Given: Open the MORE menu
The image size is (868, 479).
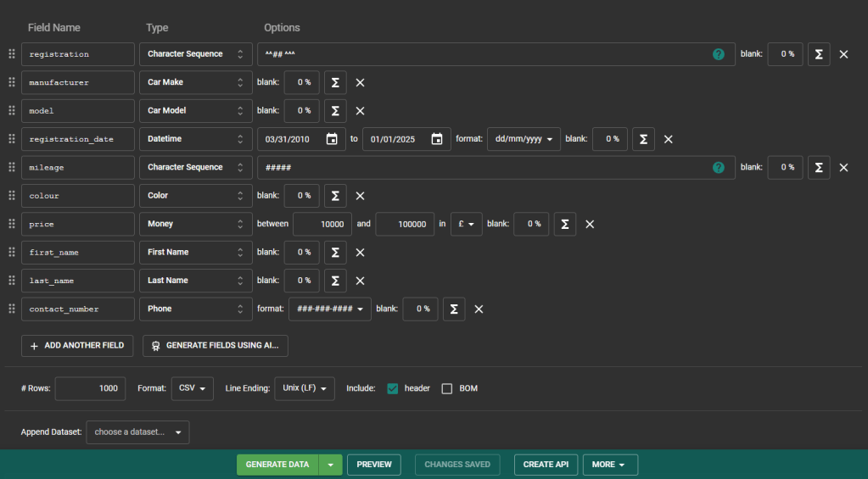Looking at the screenshot, I should pyautogui.click(x=609, y=465).
